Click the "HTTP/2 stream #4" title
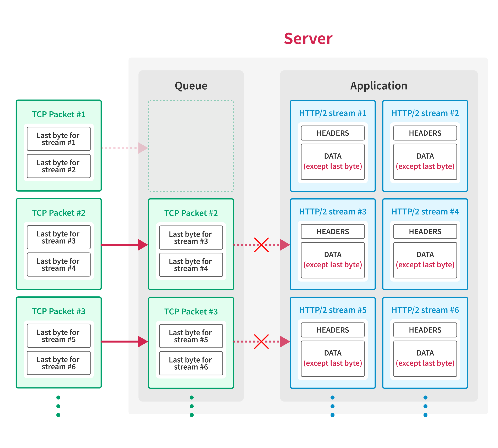This screenshot has height=448, width=498. (425, 212)
